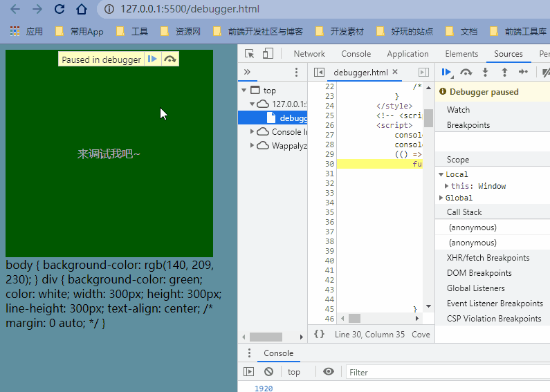The image size is (550, 392).
Task: Select the Sources tab
Action: point(508,54)
